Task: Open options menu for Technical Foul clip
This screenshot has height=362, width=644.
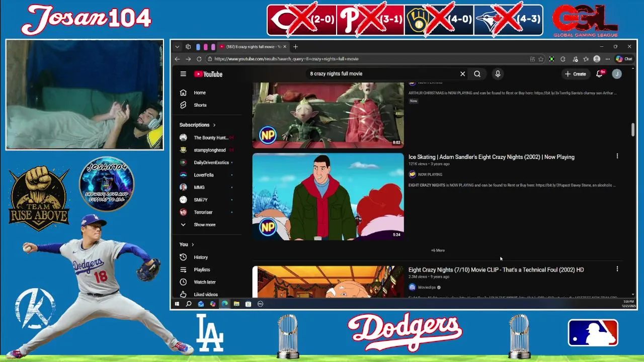Action: tap(617, 269)
